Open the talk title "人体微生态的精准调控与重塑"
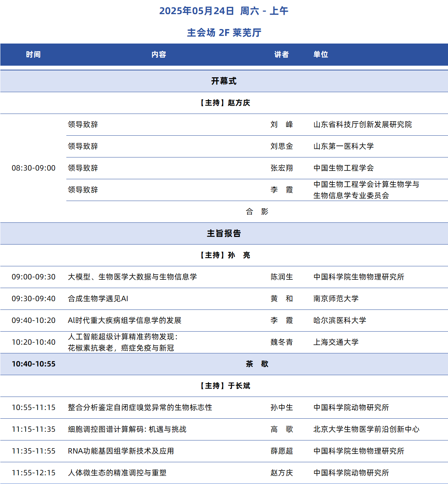Viewport: 448px width, 484px height. tap(117, 473)
